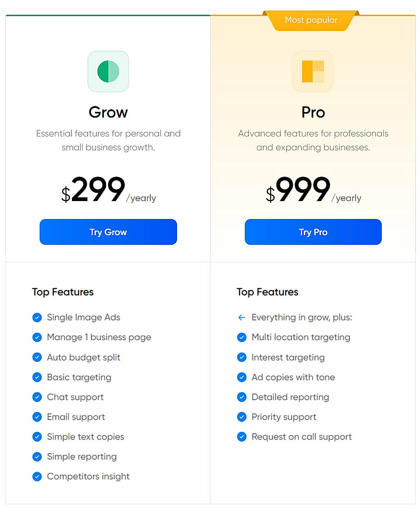Click the left arrow beside Everything in grow
The width and height of the screenshot is (420, 510).
[242, 317]
